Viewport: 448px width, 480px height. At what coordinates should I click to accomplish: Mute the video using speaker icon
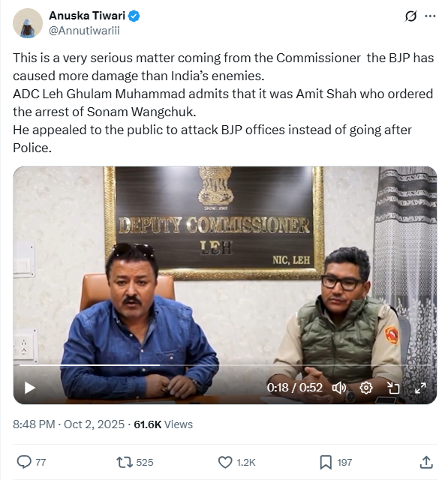[339, 388]
